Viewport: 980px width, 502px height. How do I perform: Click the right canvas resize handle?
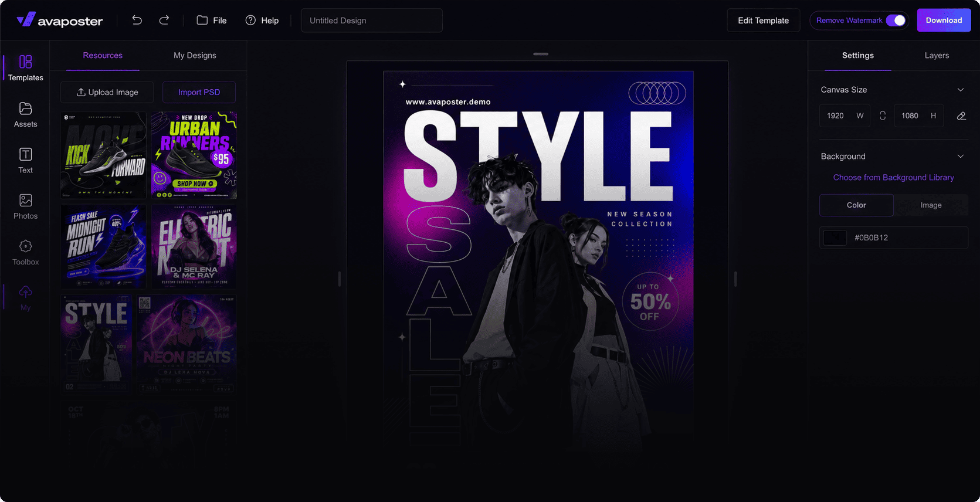click(x=735, y=279)
